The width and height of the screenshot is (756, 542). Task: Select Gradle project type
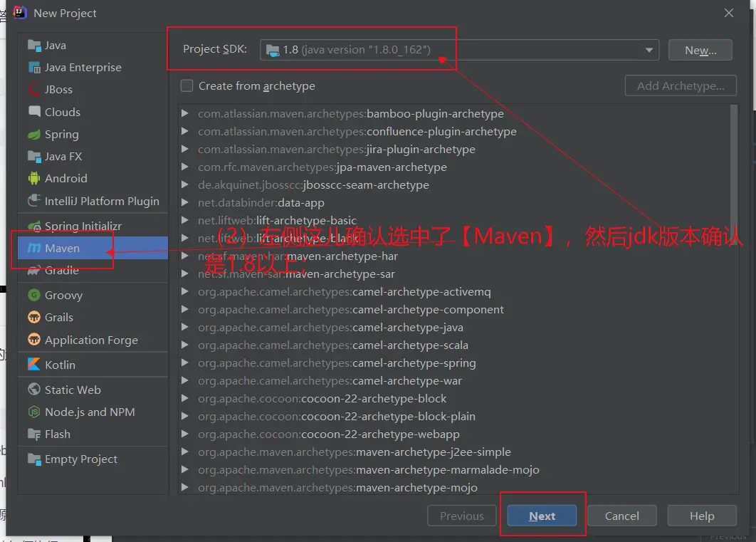coord(93,271)
